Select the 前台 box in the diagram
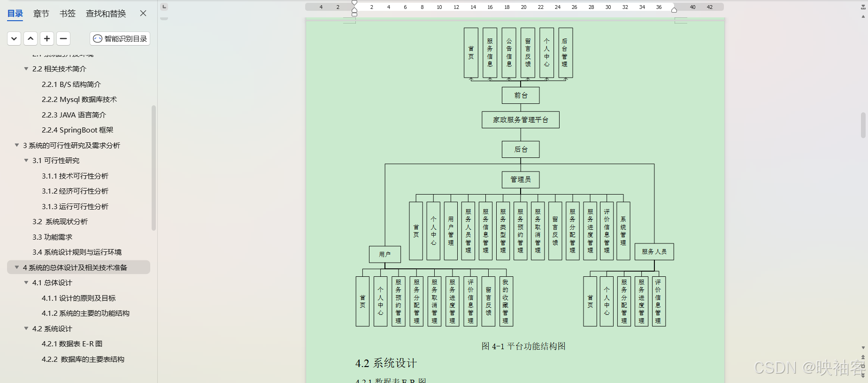This screenshot has width=868, height=383. (521, 95)
